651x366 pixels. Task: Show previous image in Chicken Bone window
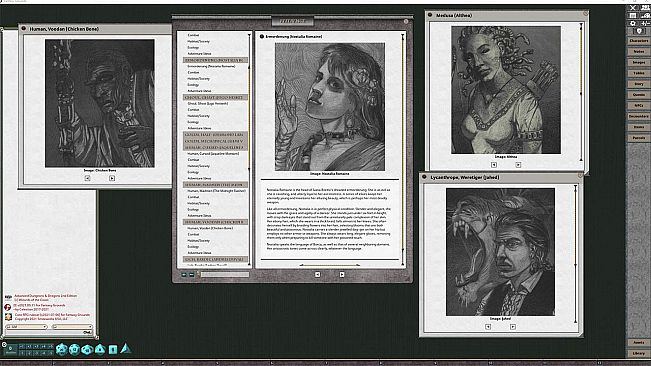tap(87, 178)
